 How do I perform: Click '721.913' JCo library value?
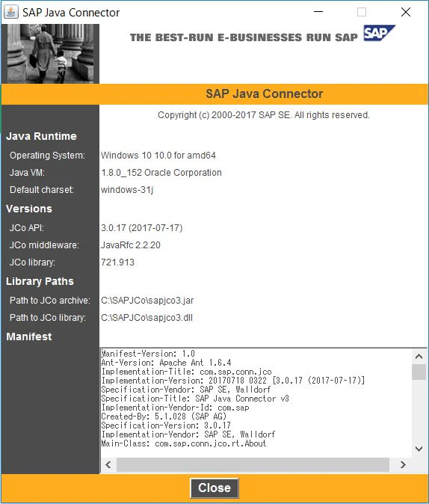117,262
